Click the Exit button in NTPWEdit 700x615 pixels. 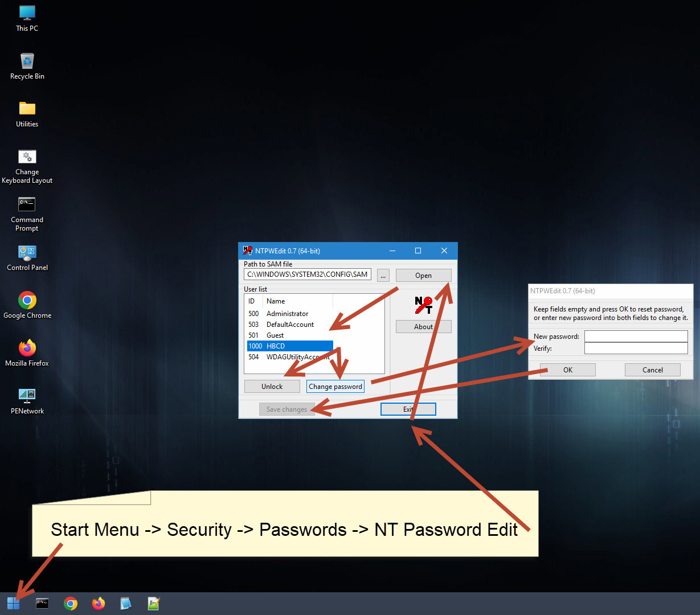408,409
